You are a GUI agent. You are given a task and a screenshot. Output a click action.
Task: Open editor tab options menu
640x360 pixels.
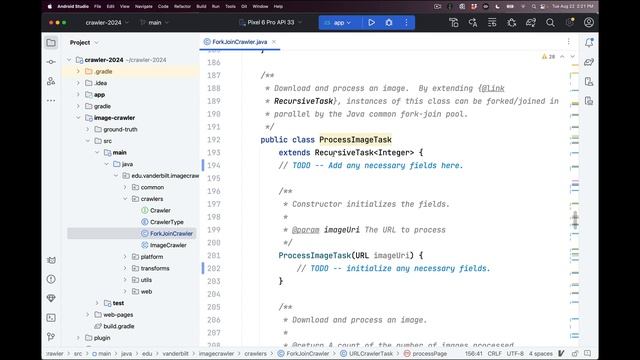[x=569, y=42]
